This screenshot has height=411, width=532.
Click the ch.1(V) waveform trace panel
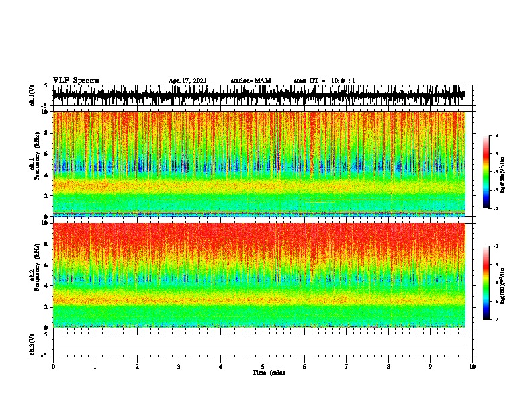(x=264, y=95)
